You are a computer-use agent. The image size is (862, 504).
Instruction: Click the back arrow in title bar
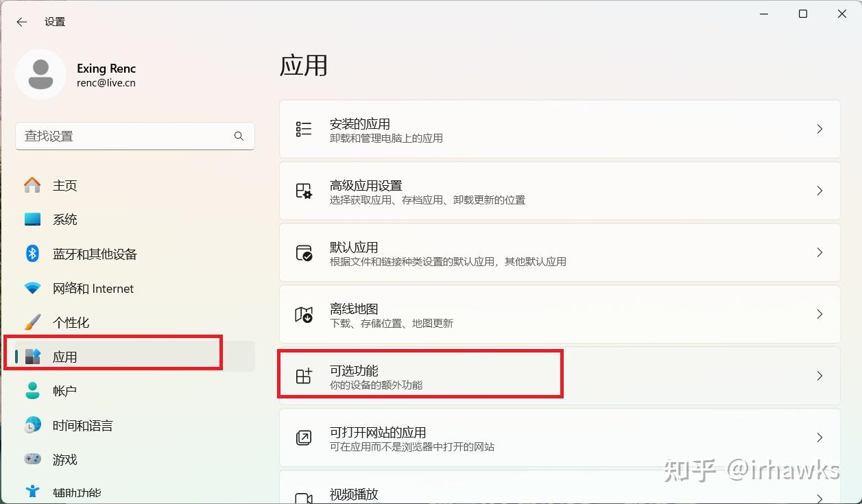pos(22,22)
